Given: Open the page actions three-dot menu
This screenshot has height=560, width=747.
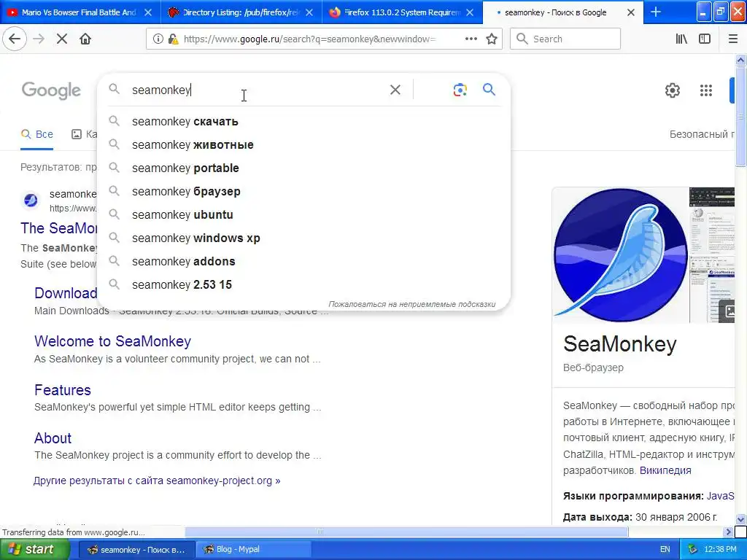Looking at the screenshot, I should click(471, 39).
